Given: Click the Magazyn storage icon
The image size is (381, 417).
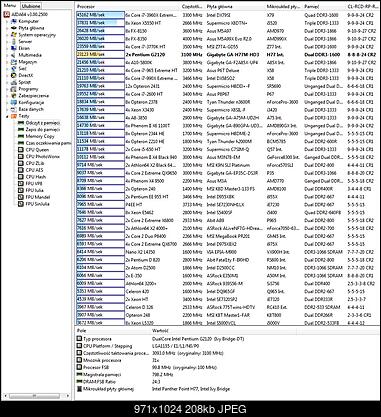Looking at the screenshot, I should tap(14, 62).
